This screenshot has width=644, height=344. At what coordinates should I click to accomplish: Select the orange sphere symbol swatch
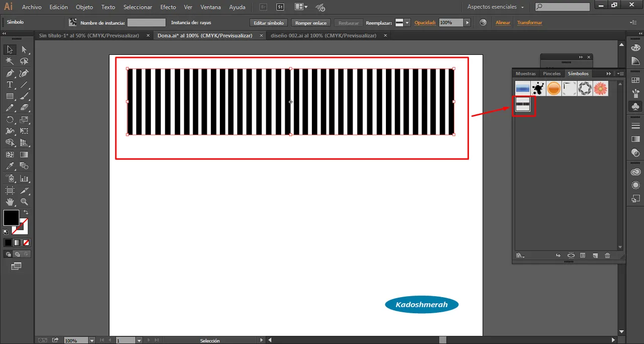click(554, 89)
